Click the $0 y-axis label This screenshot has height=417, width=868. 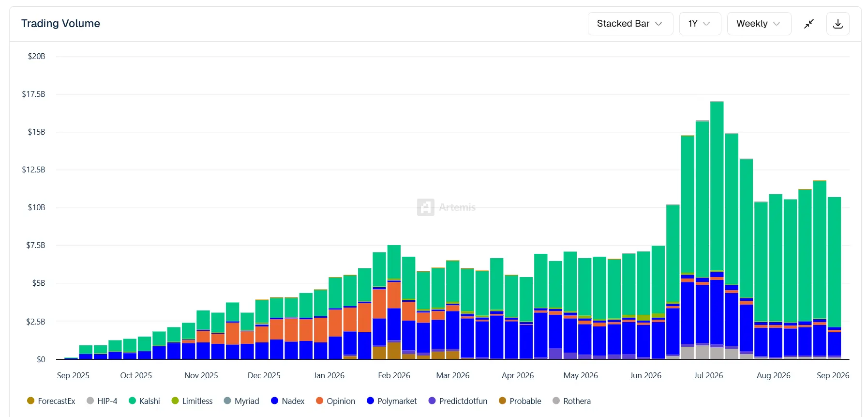click(x=41, y=359)
